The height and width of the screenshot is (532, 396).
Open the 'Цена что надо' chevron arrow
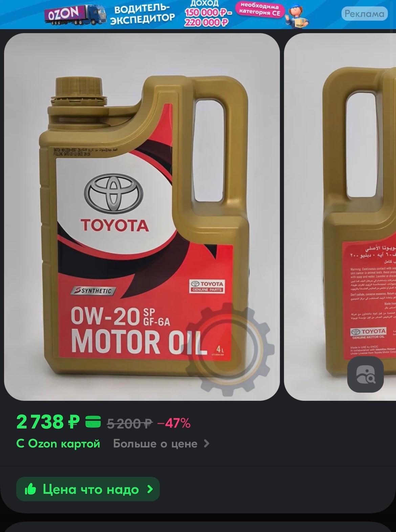(x=150, y=489)
